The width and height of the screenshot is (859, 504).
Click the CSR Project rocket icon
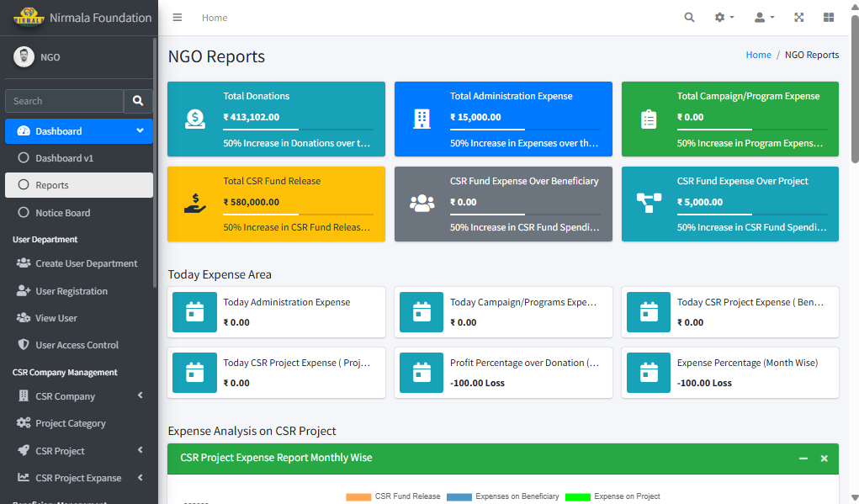point(24,450)
